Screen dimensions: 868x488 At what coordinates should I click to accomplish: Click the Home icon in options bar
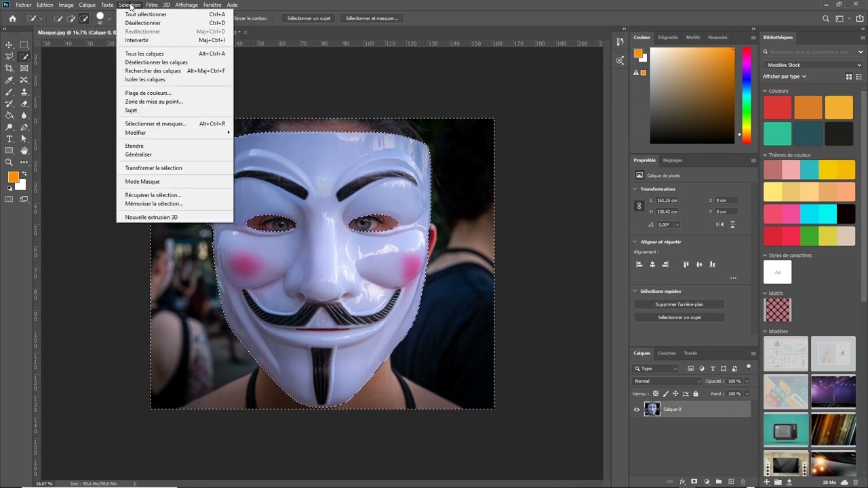tap(12, 18)
